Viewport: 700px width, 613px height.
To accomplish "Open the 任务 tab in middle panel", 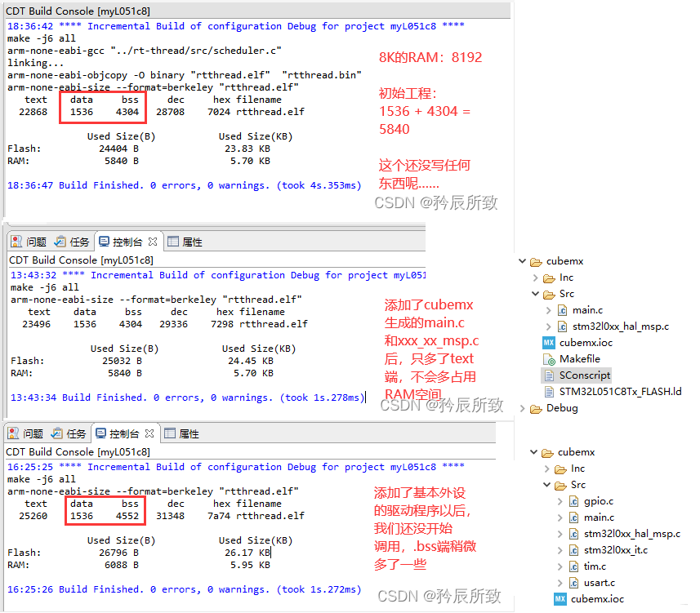I will pyautogui.click(x=72, y=242).
